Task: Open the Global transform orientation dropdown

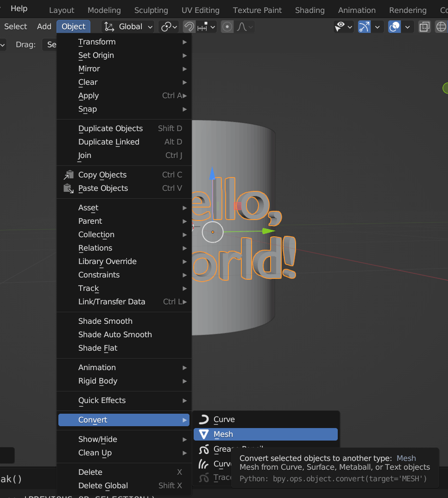Action: pyautogui.click(x=128, y=27)
